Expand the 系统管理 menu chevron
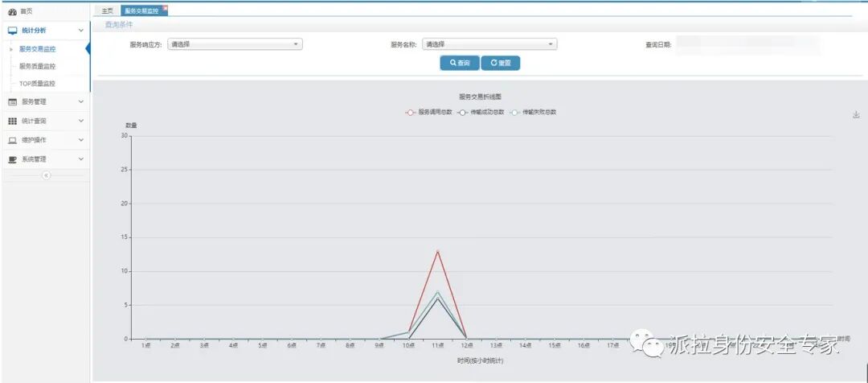 point(81,159)
